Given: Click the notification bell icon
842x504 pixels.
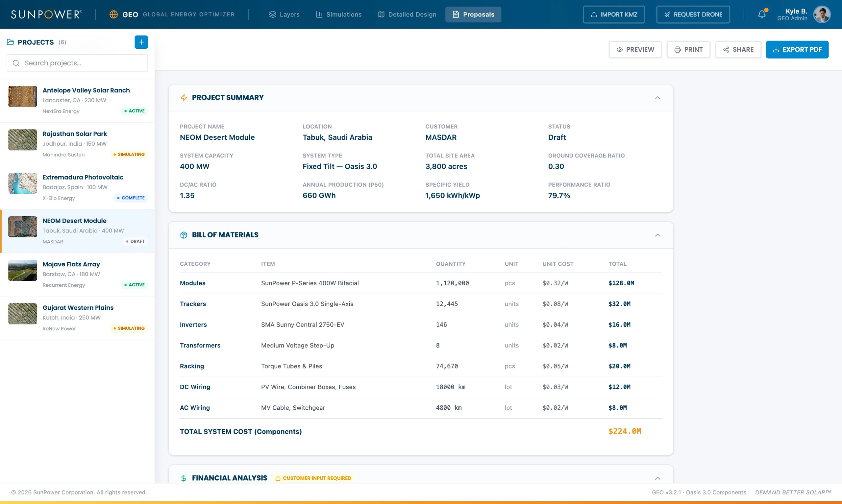Looking at the screenshot, I should [762, 14].
